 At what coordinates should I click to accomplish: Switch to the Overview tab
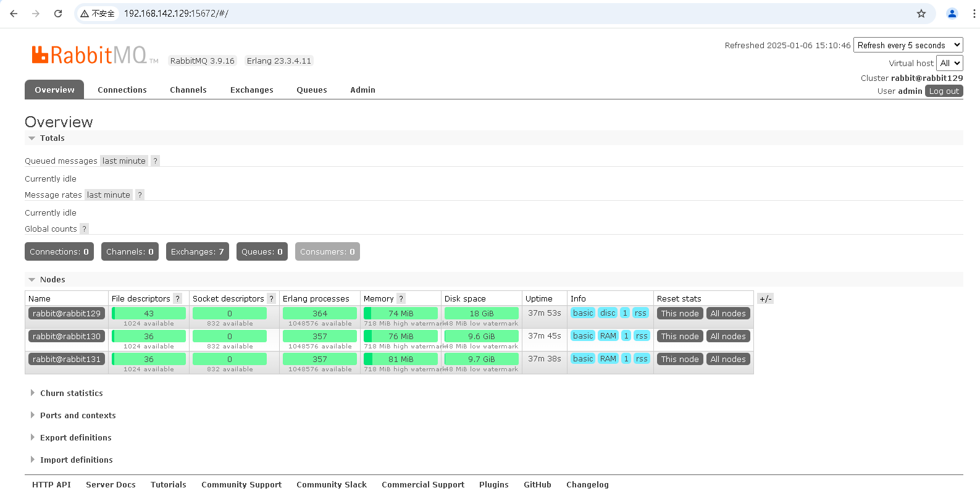click(54, 90)
